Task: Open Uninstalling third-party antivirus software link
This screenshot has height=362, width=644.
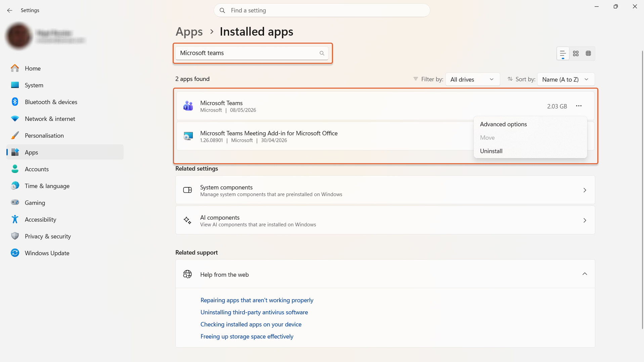Action: click(254, 312)
